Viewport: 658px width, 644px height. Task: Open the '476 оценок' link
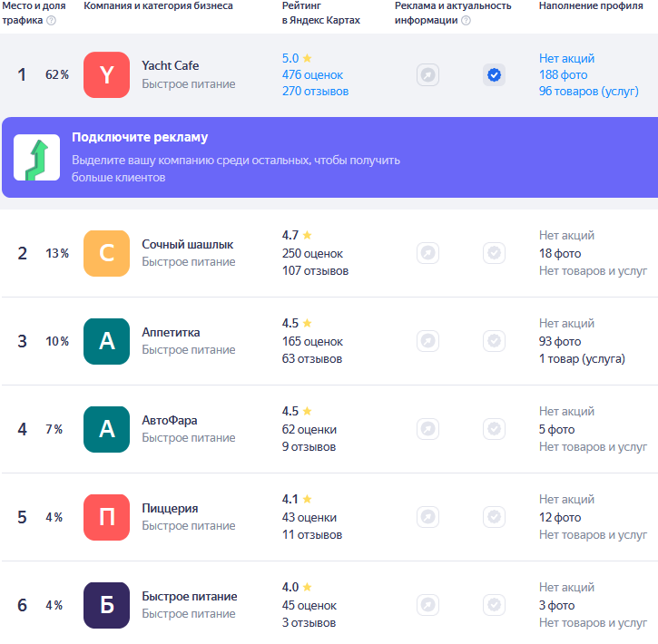[312, 75]
